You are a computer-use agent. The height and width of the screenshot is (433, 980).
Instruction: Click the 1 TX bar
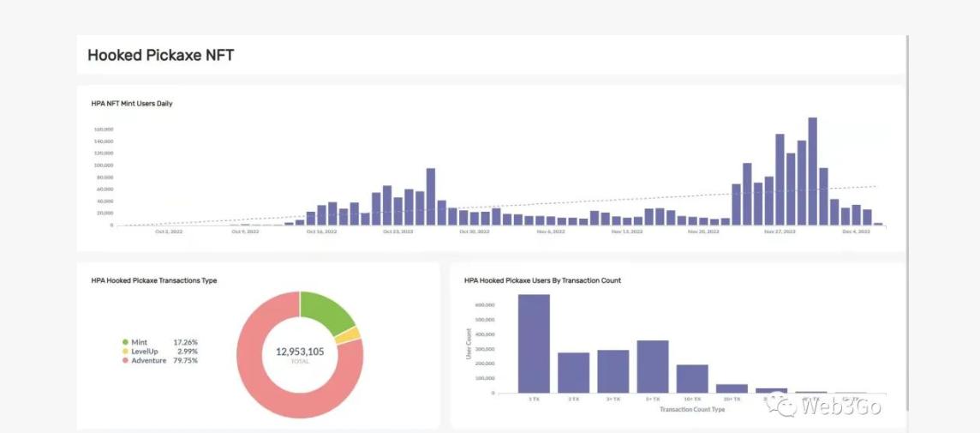[534, 343]
